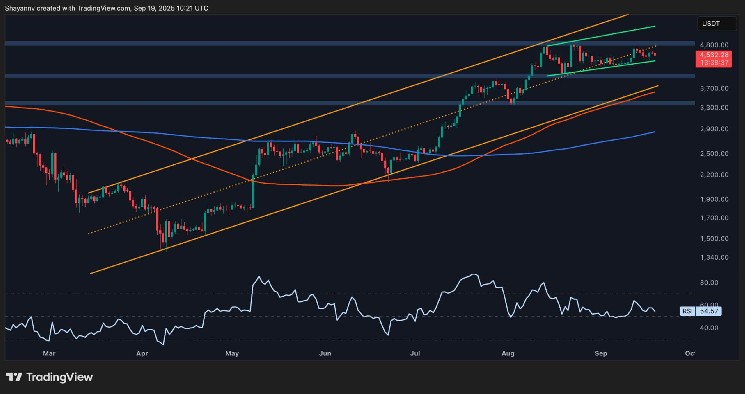745x394 pixels.
Task: Select the Apr label on time axis
Action: (140, 353)
